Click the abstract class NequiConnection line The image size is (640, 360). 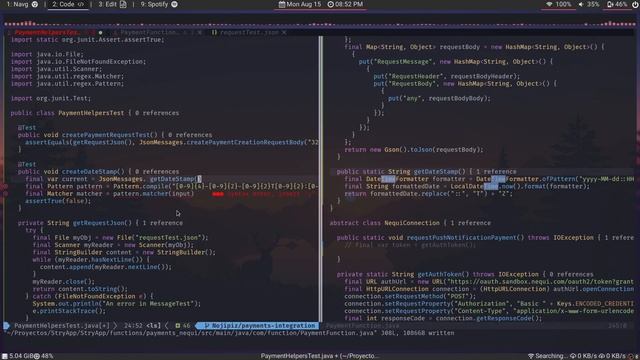410,223
